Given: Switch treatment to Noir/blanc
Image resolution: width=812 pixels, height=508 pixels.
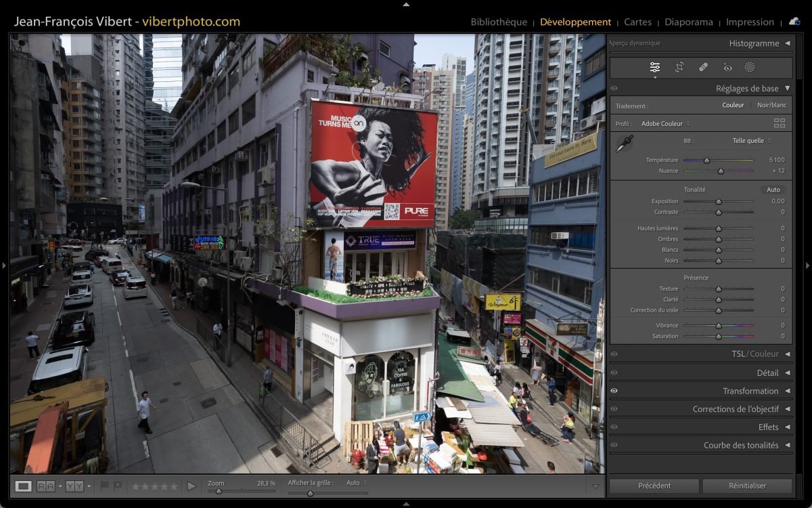Looking at the screenshot, I should click(x=771, y=105).
